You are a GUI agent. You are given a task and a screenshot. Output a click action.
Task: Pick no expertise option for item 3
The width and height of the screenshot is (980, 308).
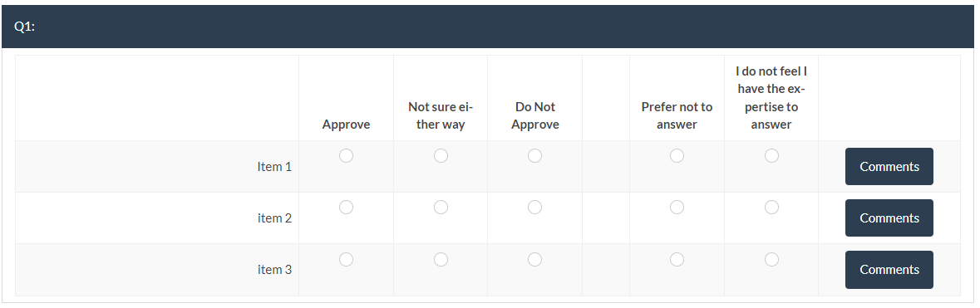(772, 259)
